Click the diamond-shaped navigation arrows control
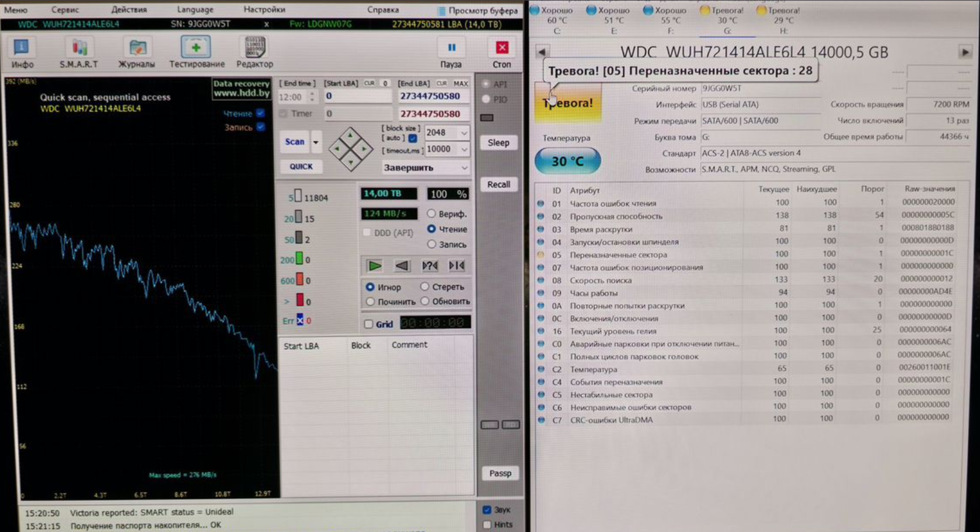 point(350,149)
